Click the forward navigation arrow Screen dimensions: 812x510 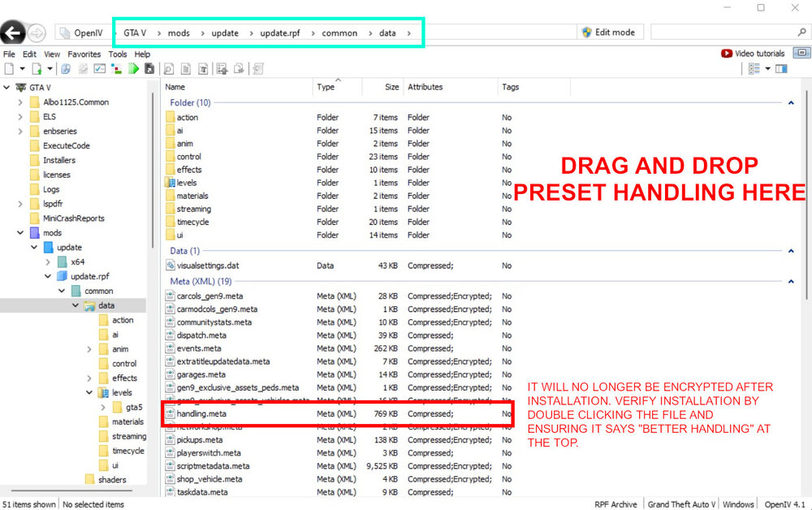point(37,33)
